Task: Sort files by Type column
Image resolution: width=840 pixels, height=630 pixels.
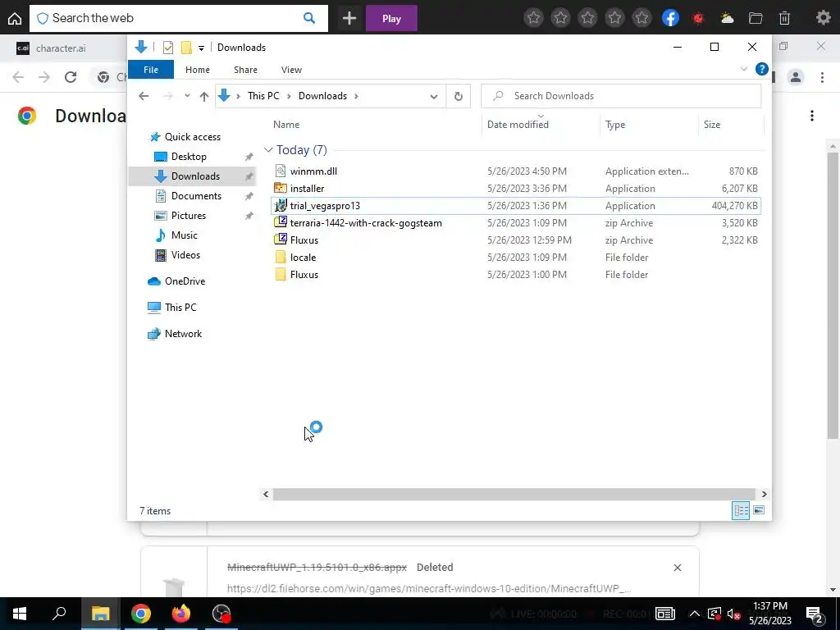Action: (615, 125)
